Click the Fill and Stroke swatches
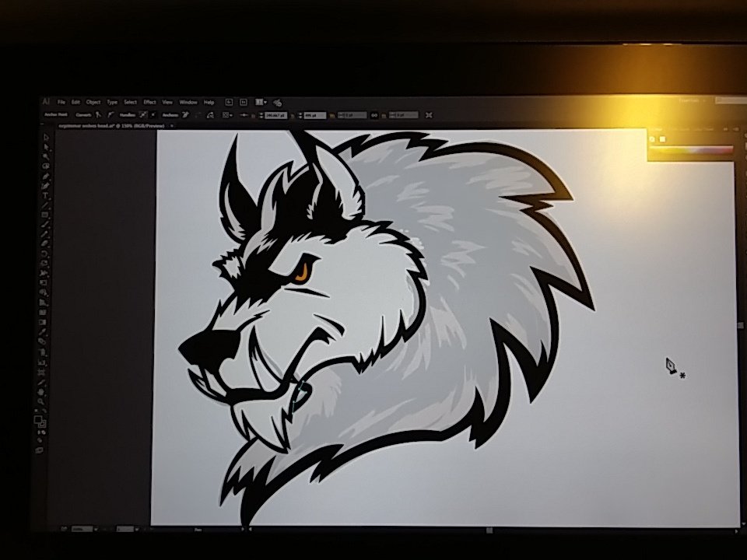 pos(40,421)
